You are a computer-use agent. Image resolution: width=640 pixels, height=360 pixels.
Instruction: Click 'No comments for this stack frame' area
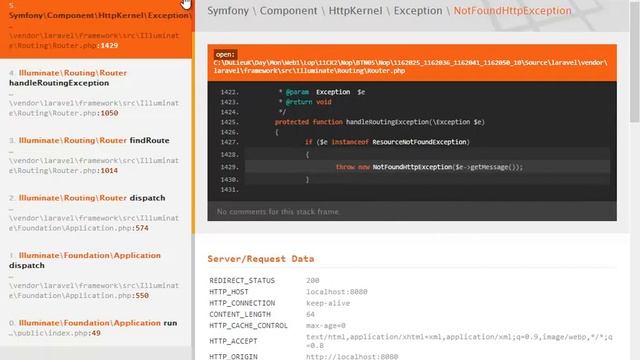[412, 211]
